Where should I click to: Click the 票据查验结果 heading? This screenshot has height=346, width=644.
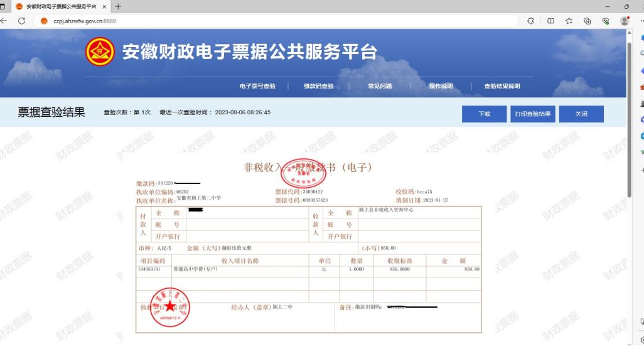pyautogui.click(x=51, y=112)
